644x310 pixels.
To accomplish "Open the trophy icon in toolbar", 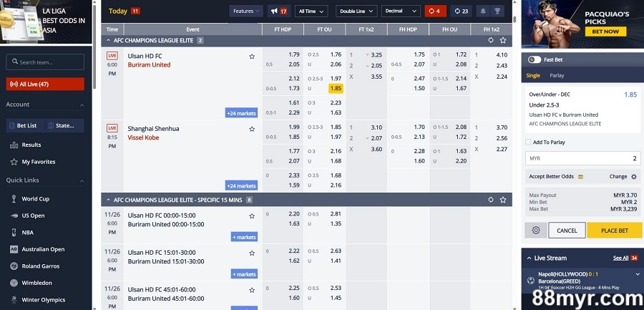I will pyautogui.click(x=497, y=11).
